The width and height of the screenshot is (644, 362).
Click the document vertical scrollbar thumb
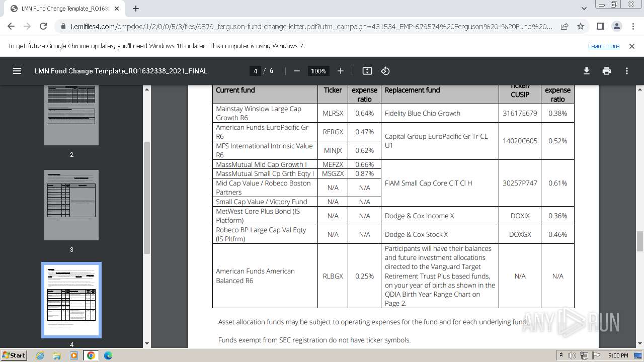click(640, 241)
